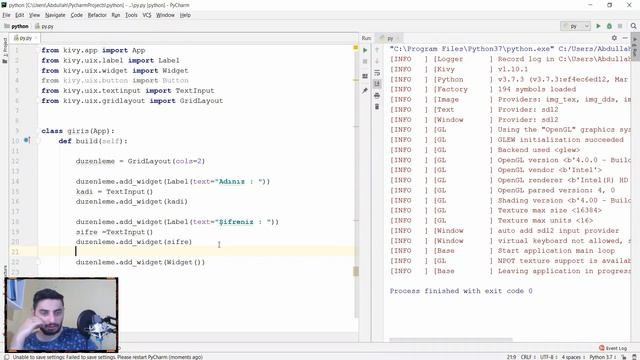Click python breadcrumb in navigation bar
This screenshot has width=640, height=360.
point(16,26)
